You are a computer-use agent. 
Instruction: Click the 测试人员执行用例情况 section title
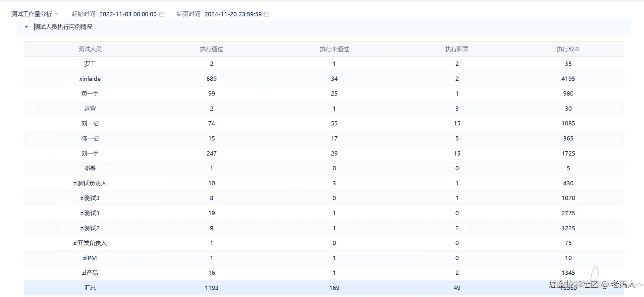pos(63,27)
